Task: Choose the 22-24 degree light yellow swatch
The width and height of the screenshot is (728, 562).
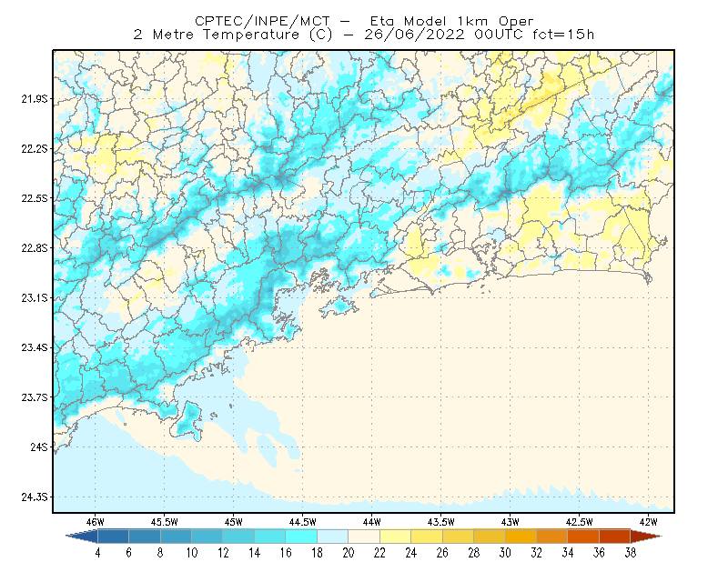Action: pos(395,537)
